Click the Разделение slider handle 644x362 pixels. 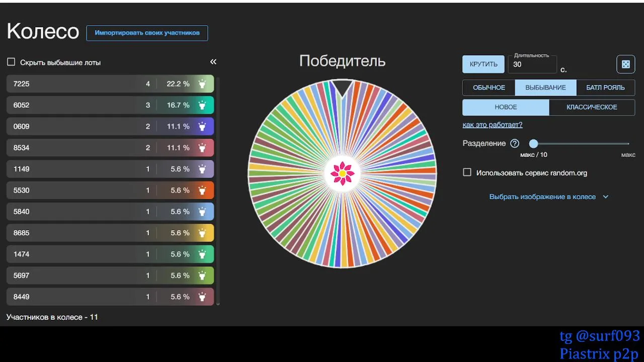pyautogui.click(x=533, y=143)
